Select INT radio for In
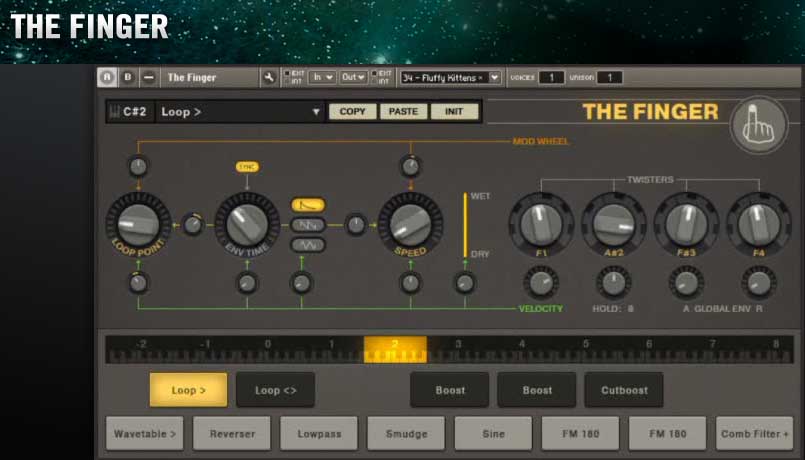 tap(288, 81)
